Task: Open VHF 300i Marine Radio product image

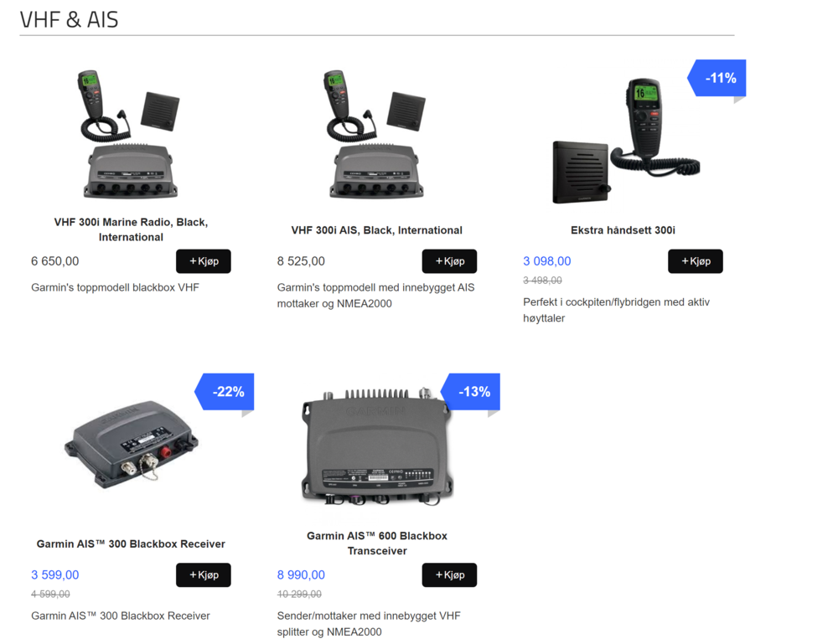Action: (131, 133)
